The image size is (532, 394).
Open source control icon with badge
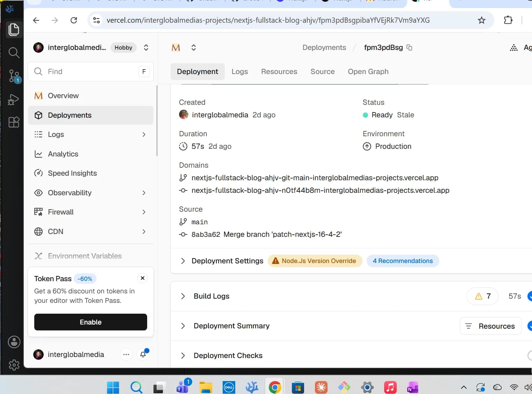(14, 76)
